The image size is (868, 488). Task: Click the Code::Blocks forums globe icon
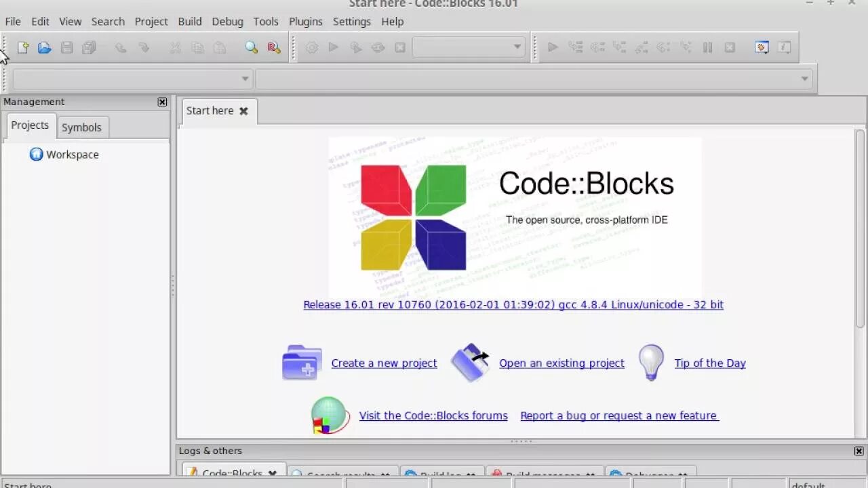[x=330, y=415]
